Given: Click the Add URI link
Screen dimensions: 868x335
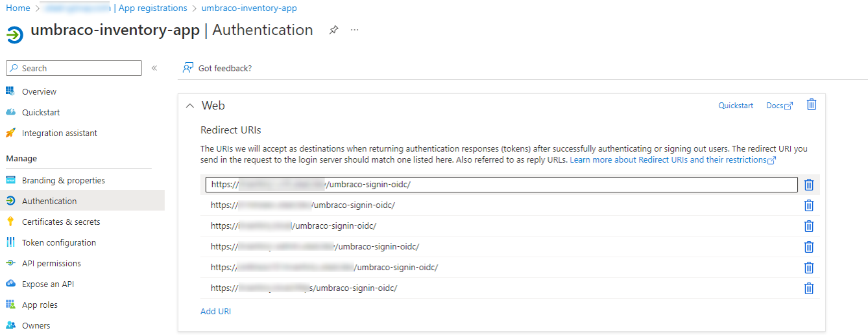Looking at the screenshot, I should coord(215,311).
